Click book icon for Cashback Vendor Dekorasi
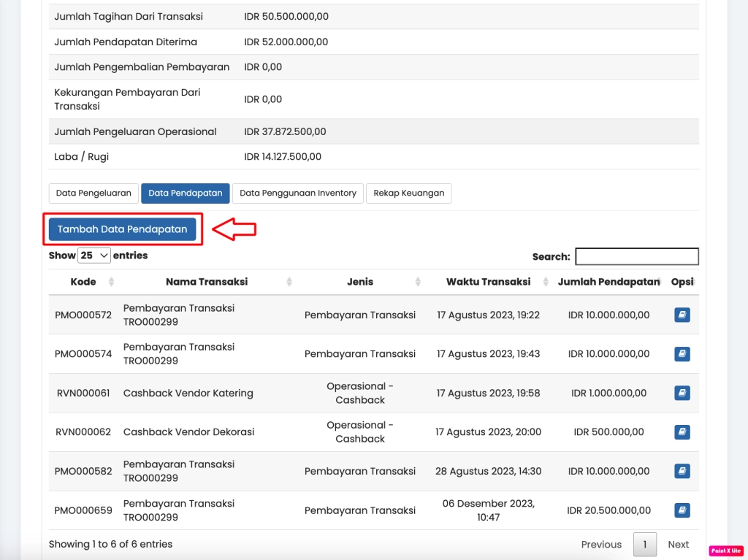 pyautogui.click(x=682, y=431)
